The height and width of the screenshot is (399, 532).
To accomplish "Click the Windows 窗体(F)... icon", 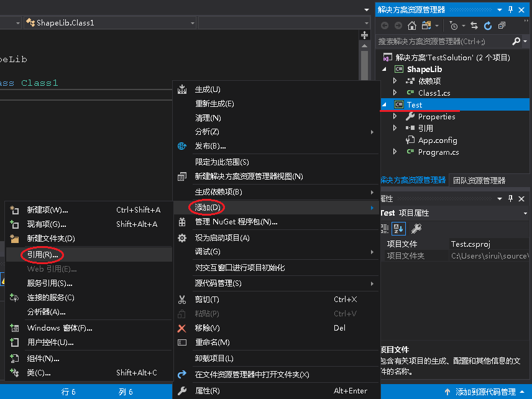I will coord(14,328).
